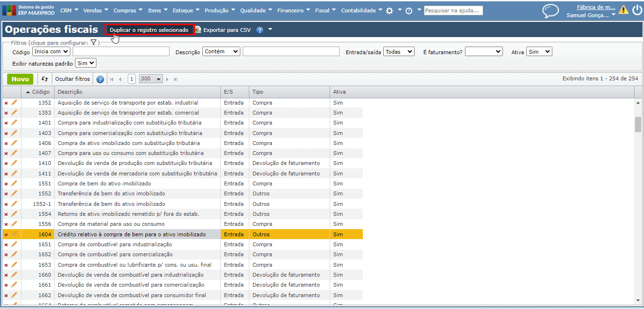Click the yellow warning alert icon

pyautogui.click(x=623, y=10)
